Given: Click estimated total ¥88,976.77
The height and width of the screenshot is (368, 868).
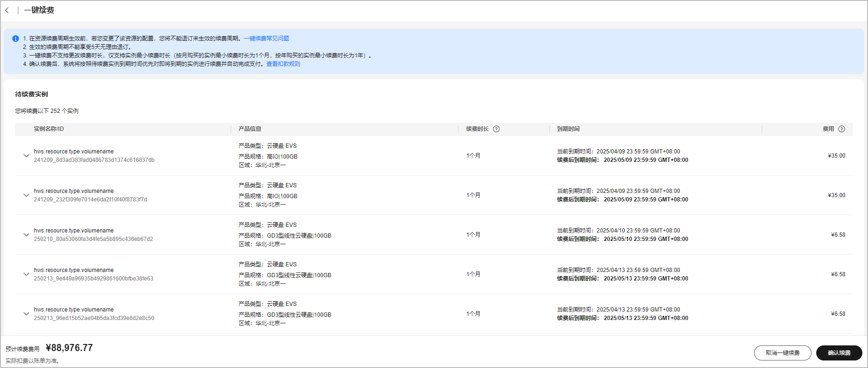Looking at the screenshot, I should 69,348.
